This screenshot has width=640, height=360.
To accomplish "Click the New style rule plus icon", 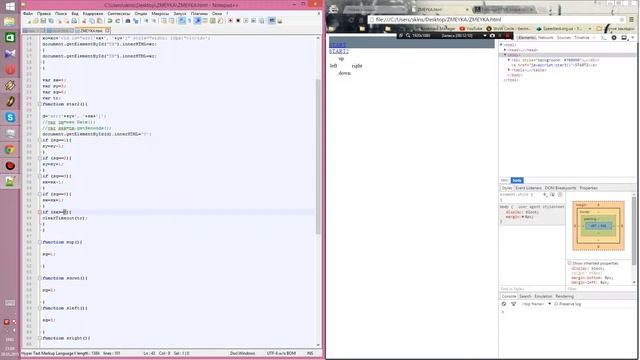I will (x=545, y=195).
